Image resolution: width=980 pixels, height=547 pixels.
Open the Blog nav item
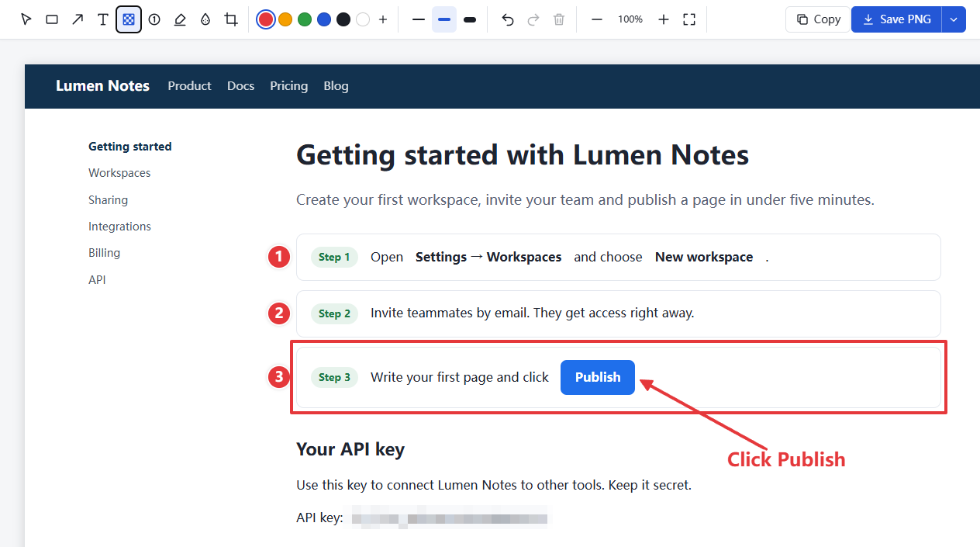click(336, 86)
